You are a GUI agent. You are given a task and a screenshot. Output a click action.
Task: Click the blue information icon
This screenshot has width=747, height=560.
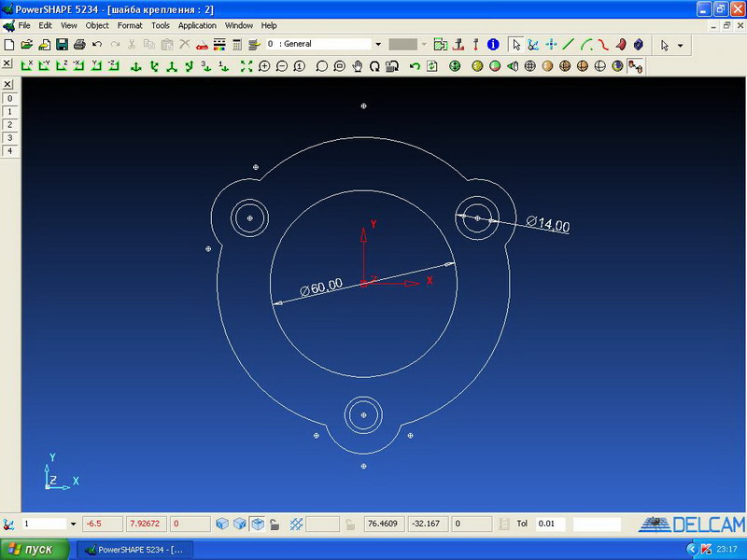coord(492,45)
